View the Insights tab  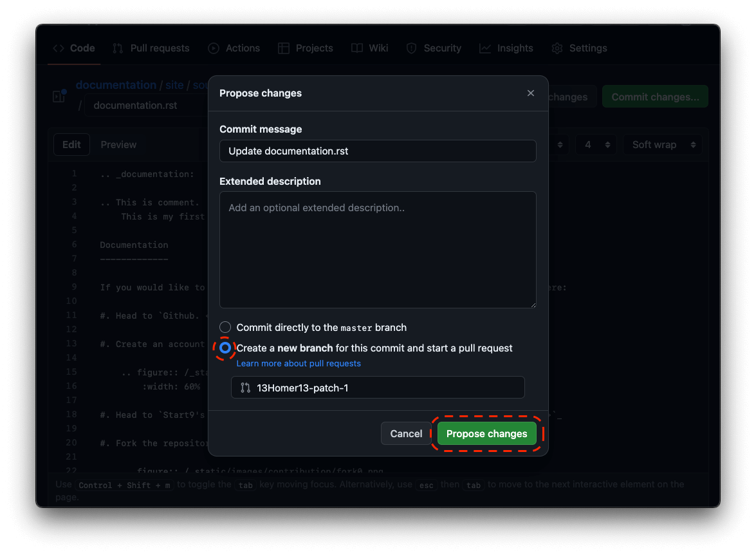(x=506, y=48)
